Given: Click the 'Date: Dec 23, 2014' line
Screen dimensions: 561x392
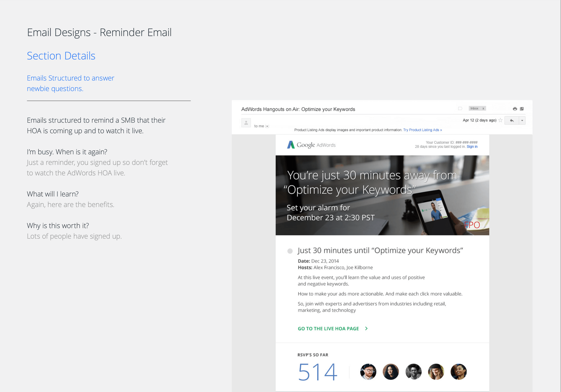Looking at the screenshot, I should click(318, 261).
